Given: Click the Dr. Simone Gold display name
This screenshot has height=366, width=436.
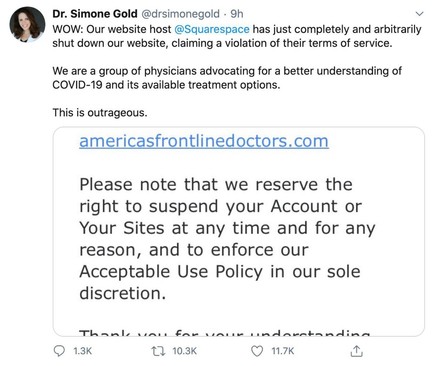Looking at the screenshot, I should point(95,14).
